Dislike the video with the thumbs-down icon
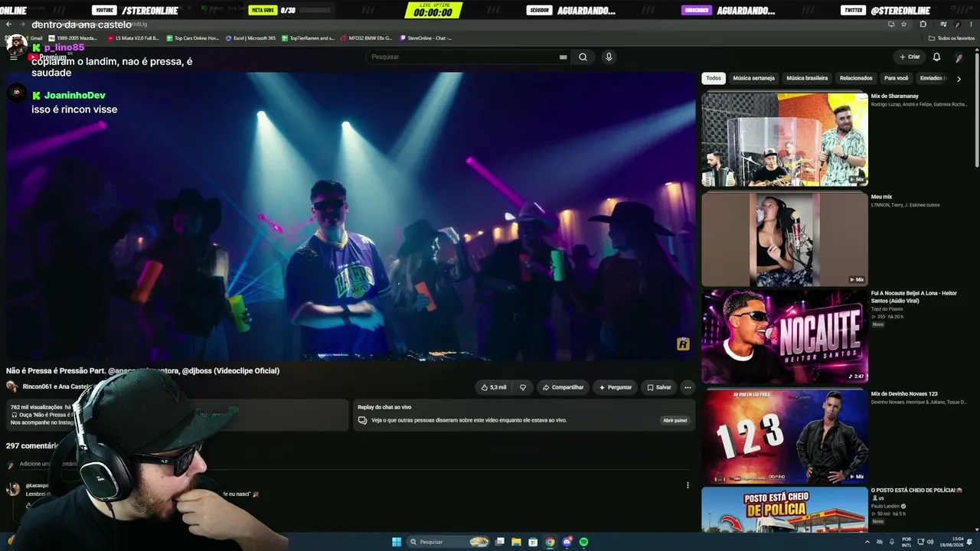The image size is (980, 551). pyautogui.click(x=523, y=387)
